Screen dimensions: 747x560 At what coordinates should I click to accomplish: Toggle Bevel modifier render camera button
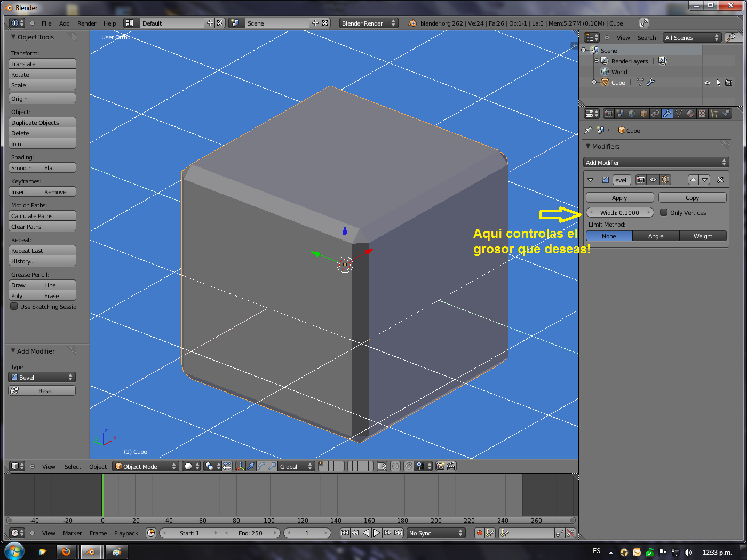641,180
